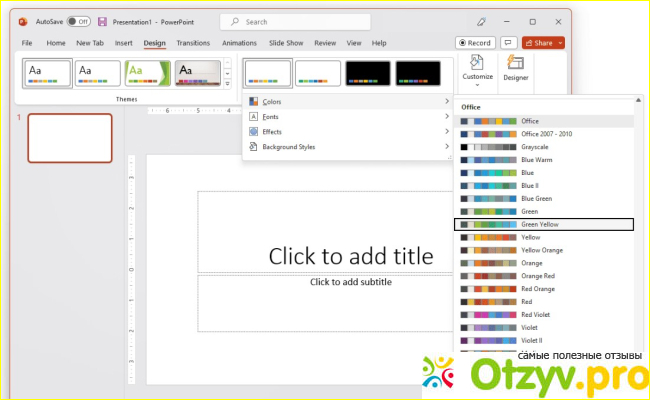Click the Record button
This screenshot has width=650, height=400.
[x=474, y=43]
